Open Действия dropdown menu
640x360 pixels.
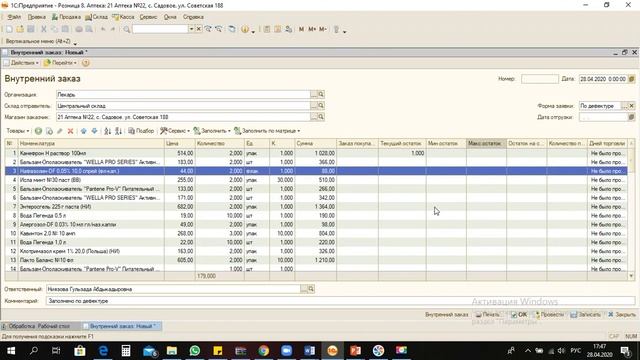[21, 63]
